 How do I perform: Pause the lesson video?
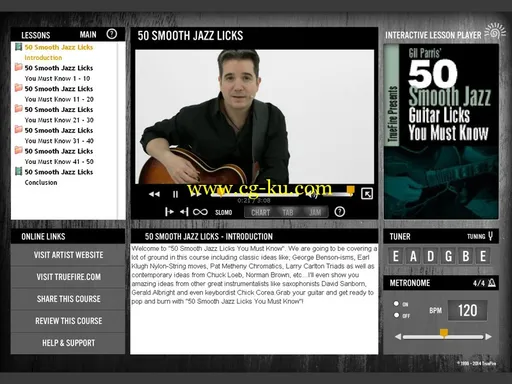click(175, 194)
